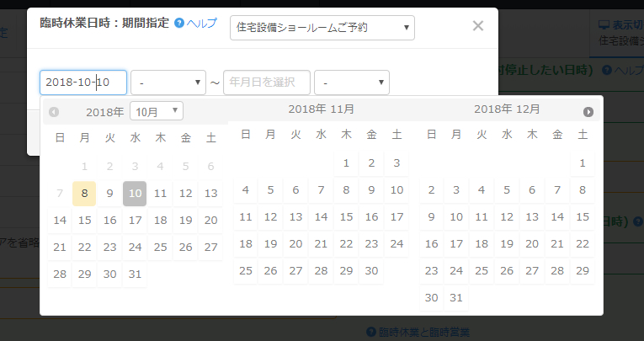Open the 臨時休業と臨時営業 help link
The width and height of the screenshot is (644, 341).
pyautogui.click(x=421, y=332)
